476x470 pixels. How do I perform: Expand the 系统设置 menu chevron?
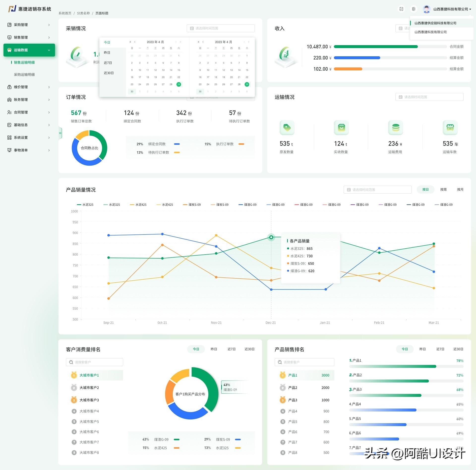pos(49,138)
